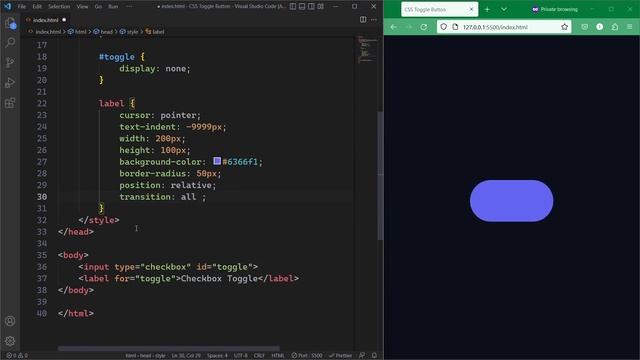Change file encoding UTF-8
The height and width of the screenshot is (360, 640).
[240, 356]
